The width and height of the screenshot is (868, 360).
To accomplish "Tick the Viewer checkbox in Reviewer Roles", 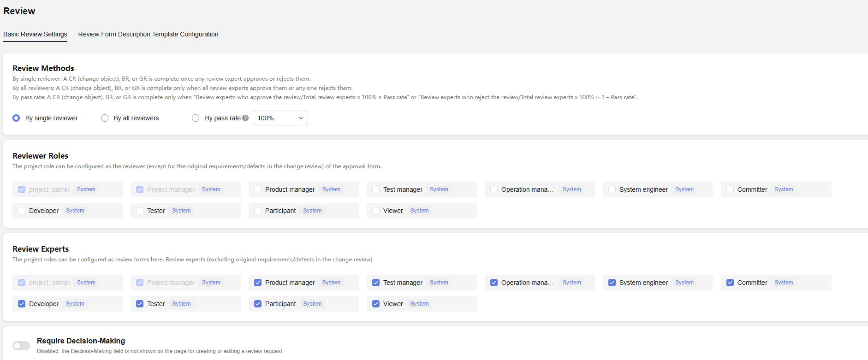I will pyautogui.click(x=376, y=211).
